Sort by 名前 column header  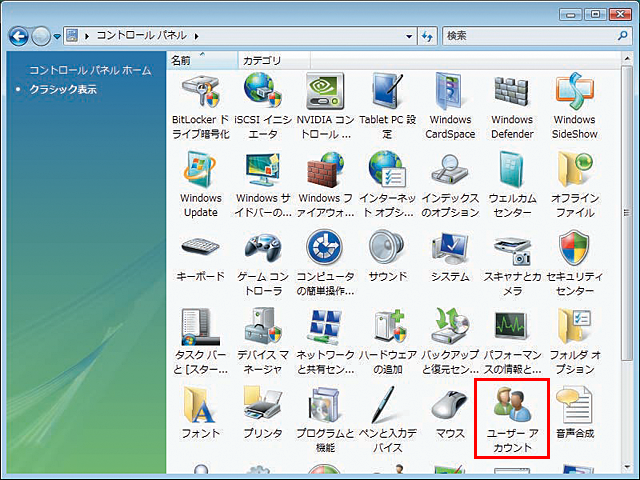point(202,60)
